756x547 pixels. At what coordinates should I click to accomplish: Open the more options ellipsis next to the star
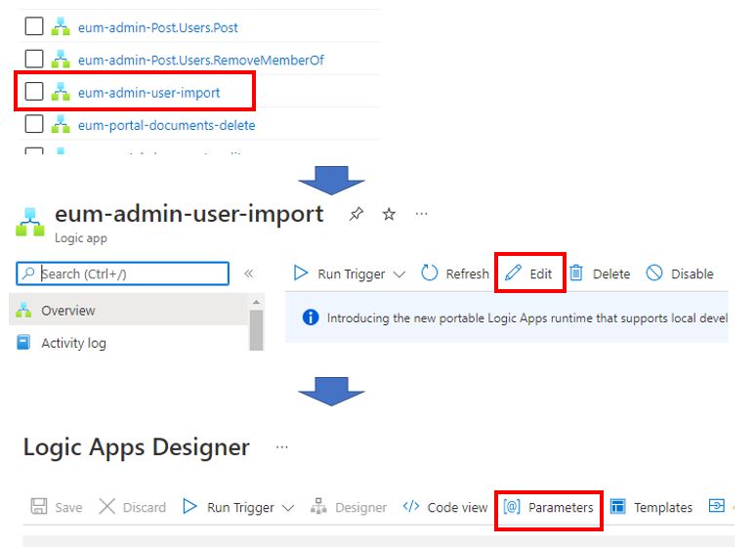click(x=421, y=214)
